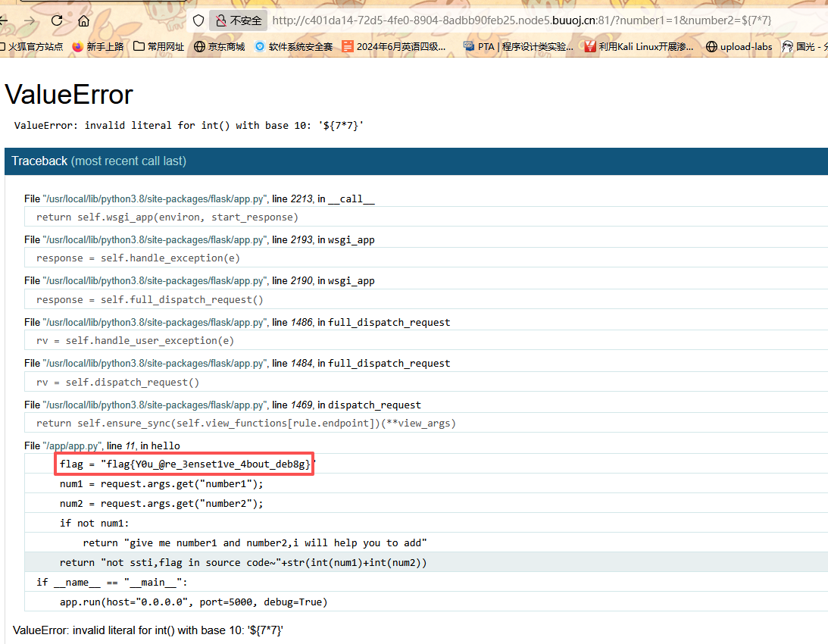Open the upload-labs bookmark

739,46
